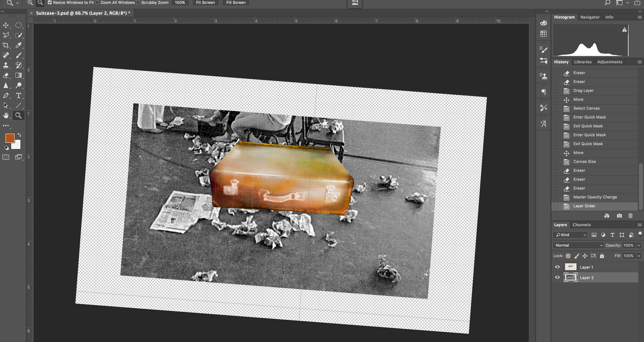Select the Eraser tool in toolbar
This screenshot has width=644, height=342.
6,75
